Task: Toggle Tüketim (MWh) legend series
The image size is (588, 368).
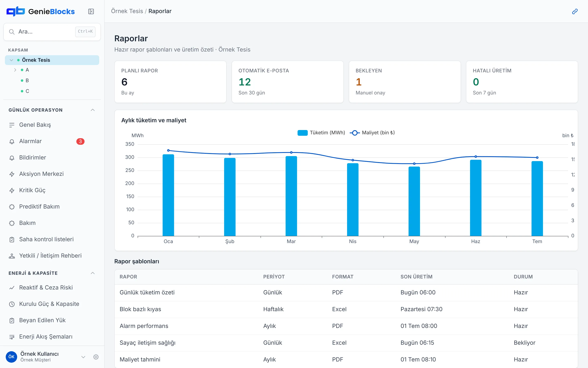Action: tap(321, 133)
